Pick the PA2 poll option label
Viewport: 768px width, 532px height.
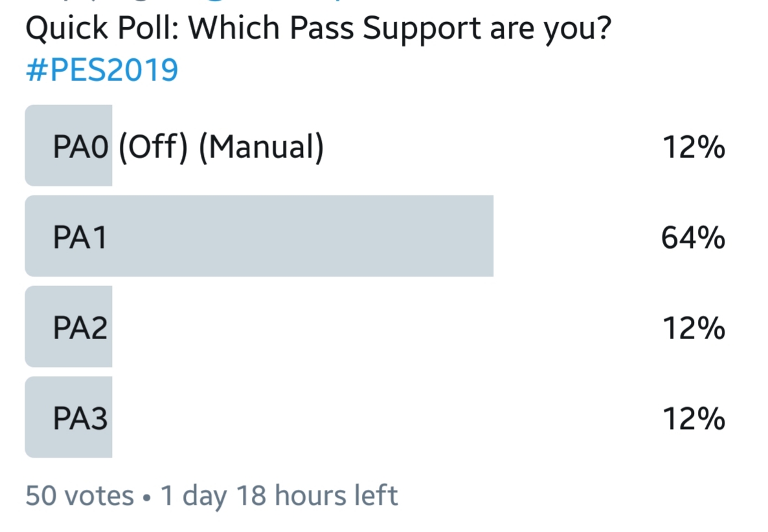pos(80,329)
